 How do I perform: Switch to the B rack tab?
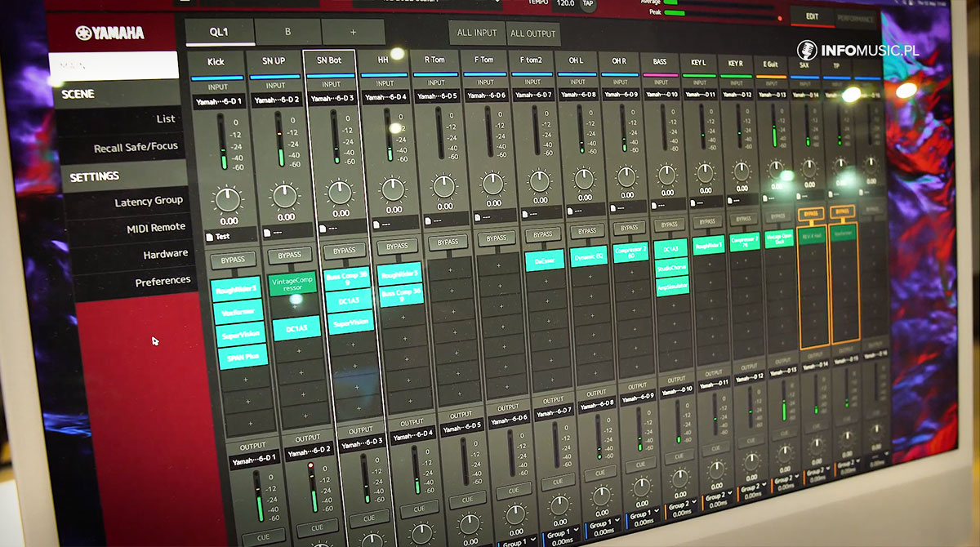point(287,33)
